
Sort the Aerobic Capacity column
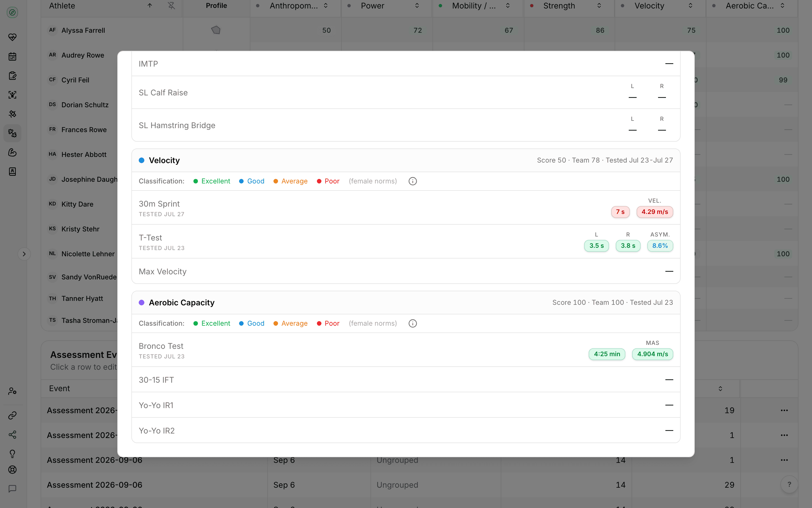pos(782,6)
